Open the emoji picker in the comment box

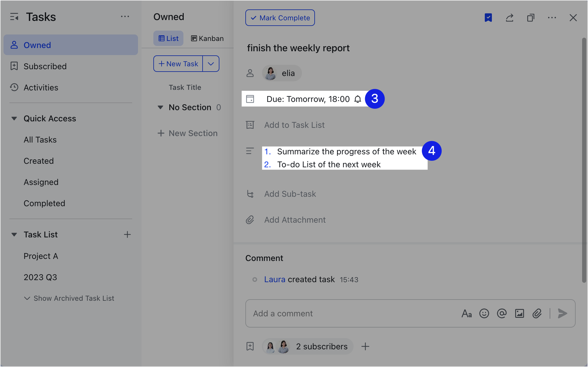click(x=484, y=313)
